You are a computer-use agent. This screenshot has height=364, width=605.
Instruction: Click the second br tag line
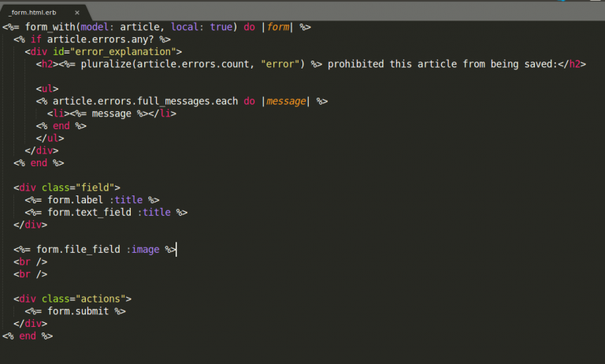(31, 274)
